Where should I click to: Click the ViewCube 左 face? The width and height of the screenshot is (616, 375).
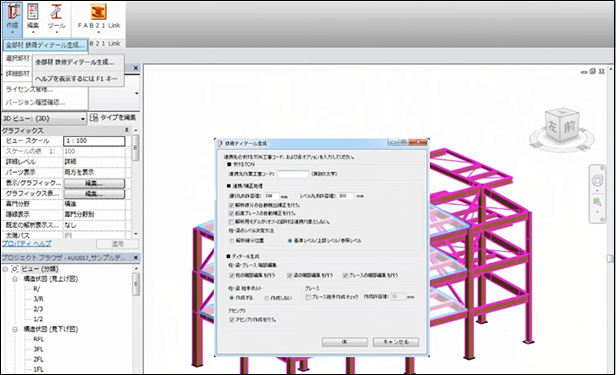click(553, 127)
